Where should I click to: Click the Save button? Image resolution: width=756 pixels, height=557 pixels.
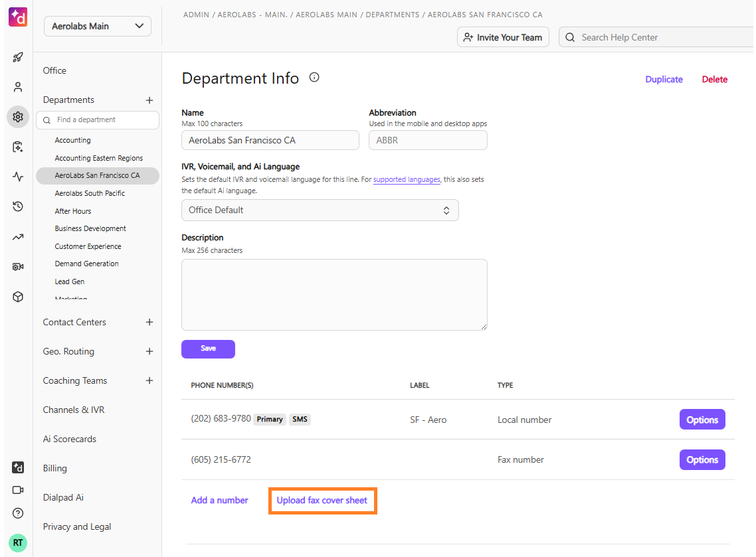[209, 349]
